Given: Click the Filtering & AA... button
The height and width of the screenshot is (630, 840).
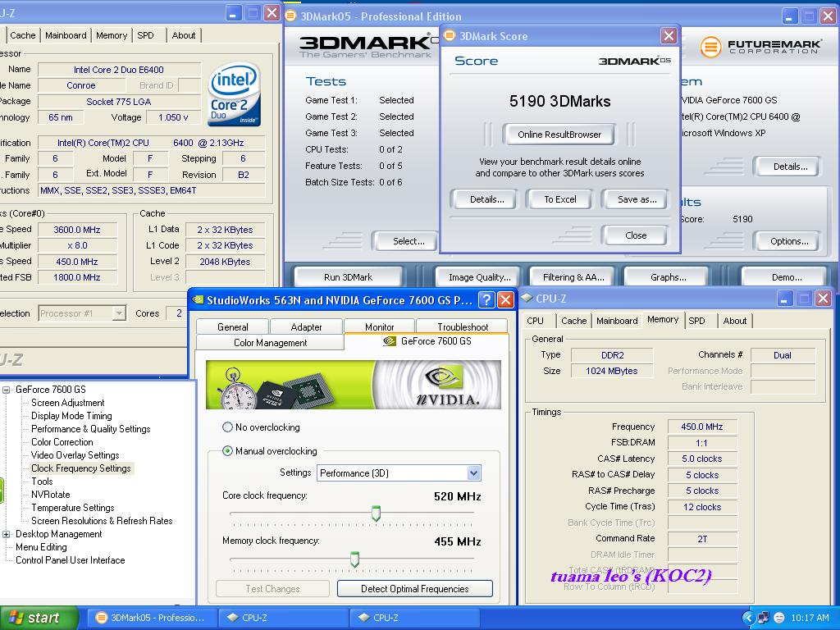Looking at the screenshot, I should 573,277.
